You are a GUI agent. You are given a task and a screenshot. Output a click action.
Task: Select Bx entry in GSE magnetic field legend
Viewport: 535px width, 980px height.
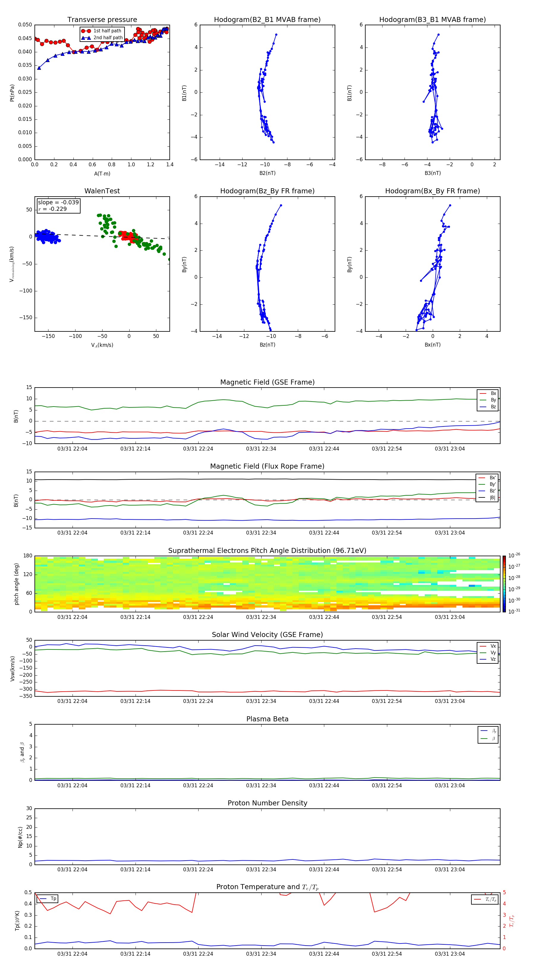pyautogui.click(x=488, y=393)
